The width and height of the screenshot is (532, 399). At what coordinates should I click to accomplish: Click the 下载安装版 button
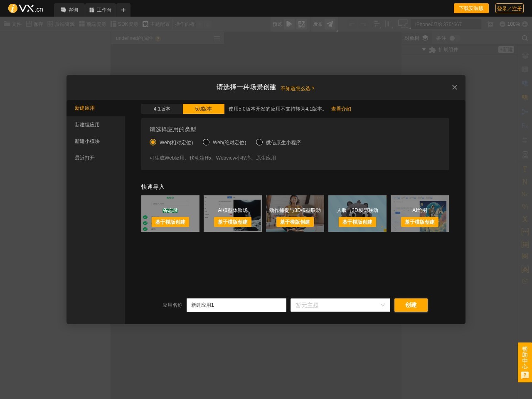point(471,8)
